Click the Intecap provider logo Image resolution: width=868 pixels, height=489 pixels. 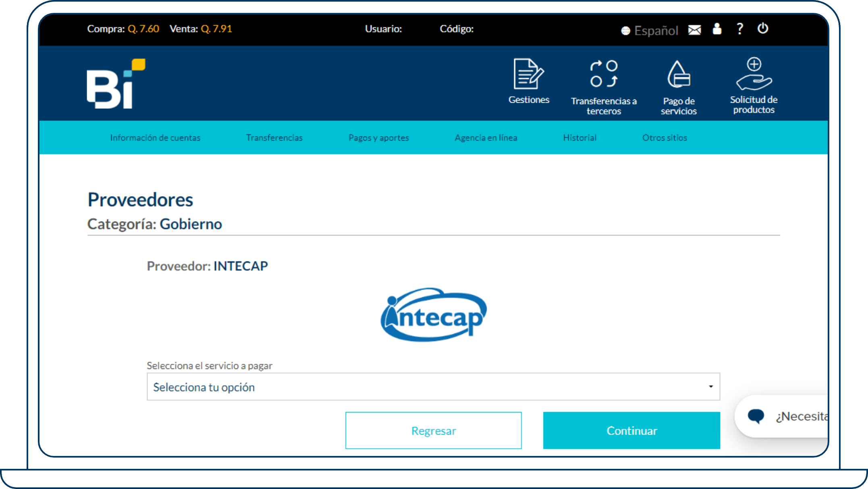pos(434,315)
